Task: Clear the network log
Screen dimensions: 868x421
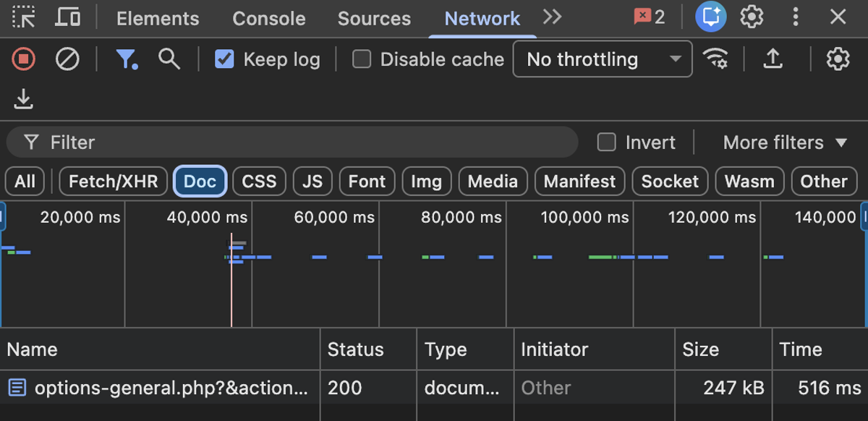Action: pos(67,59)
